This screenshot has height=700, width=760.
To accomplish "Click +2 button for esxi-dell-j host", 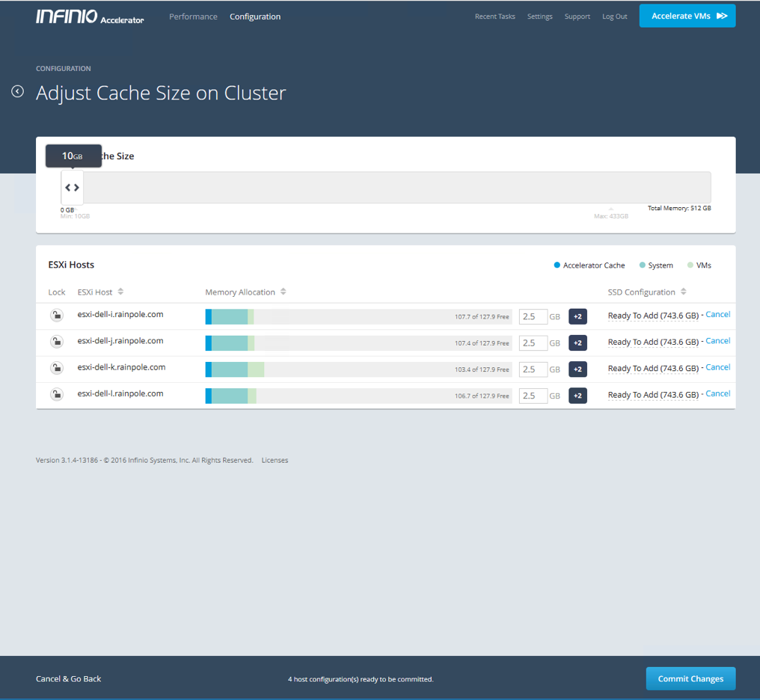I will [577, 343].
